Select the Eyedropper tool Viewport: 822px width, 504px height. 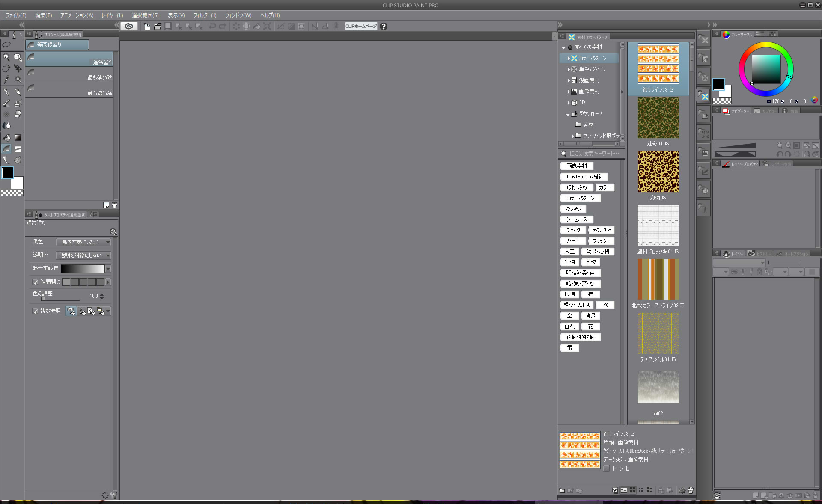[x=6, y=80]
